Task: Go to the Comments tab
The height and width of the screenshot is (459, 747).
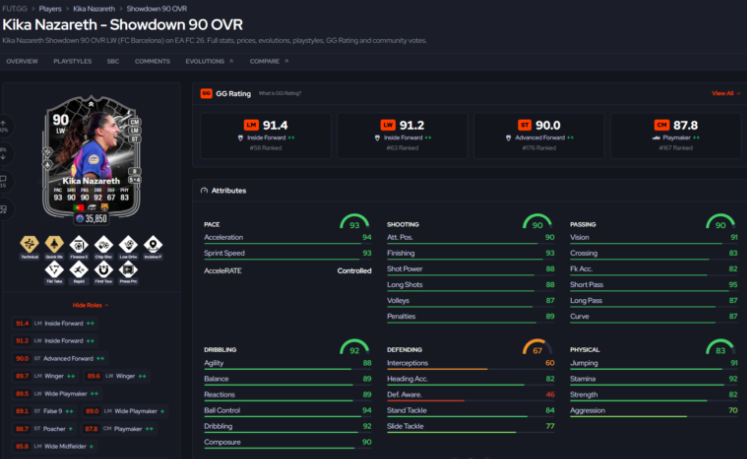Action: pos(152,61)
